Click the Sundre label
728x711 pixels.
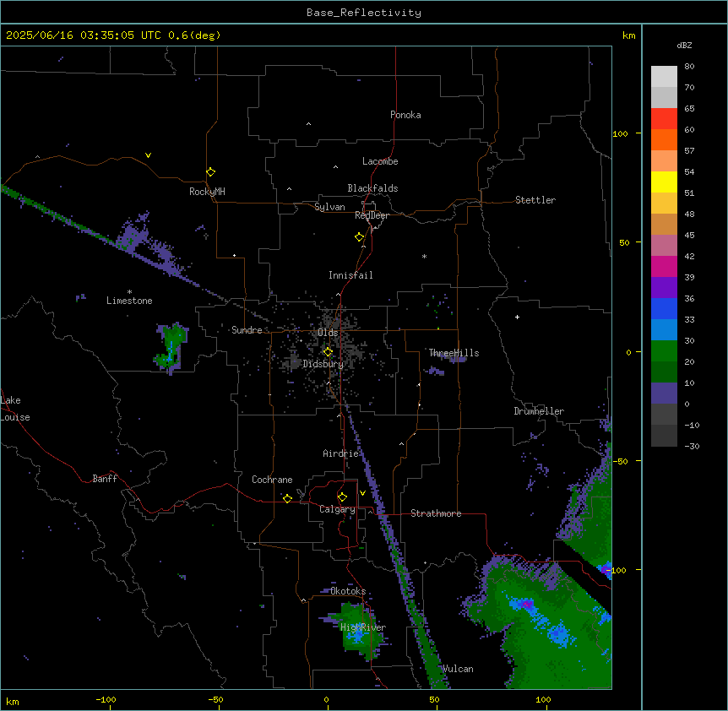pyautogui.click(x=247, y=330)
